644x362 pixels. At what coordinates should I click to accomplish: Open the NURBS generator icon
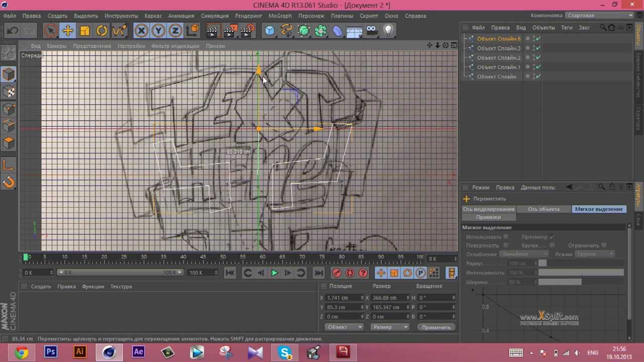click(x=304, y=31)
